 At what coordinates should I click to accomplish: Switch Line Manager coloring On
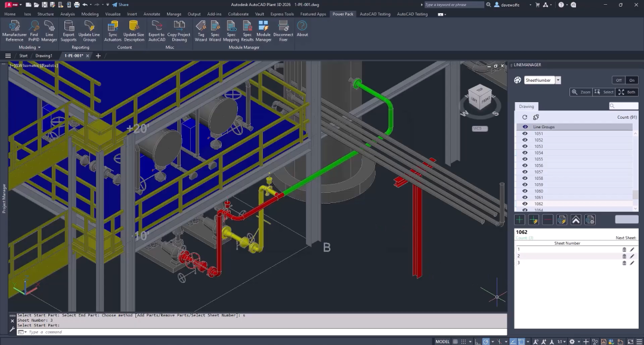[x=631, y=80]
